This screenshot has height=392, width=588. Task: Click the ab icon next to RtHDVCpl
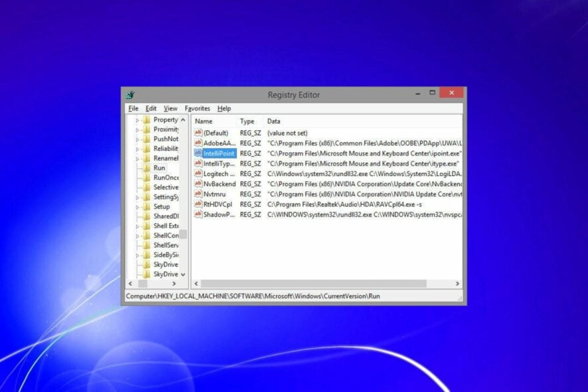[x=198, y=204]
